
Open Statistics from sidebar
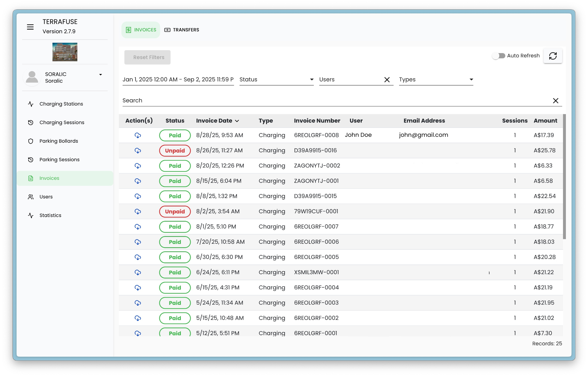coord(50,215)
